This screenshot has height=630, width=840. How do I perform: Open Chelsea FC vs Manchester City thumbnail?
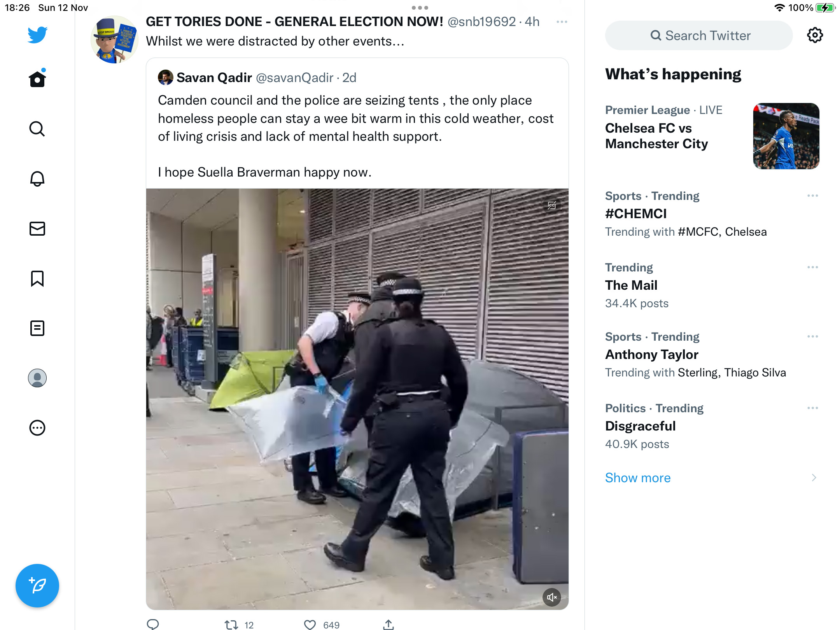[x=786, y=136]
